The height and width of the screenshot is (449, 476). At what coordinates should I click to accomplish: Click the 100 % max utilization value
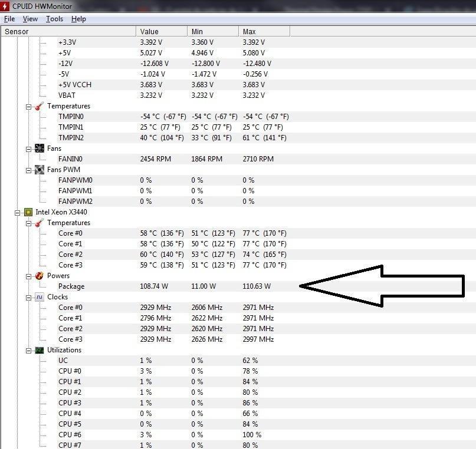tap(252, 435)
